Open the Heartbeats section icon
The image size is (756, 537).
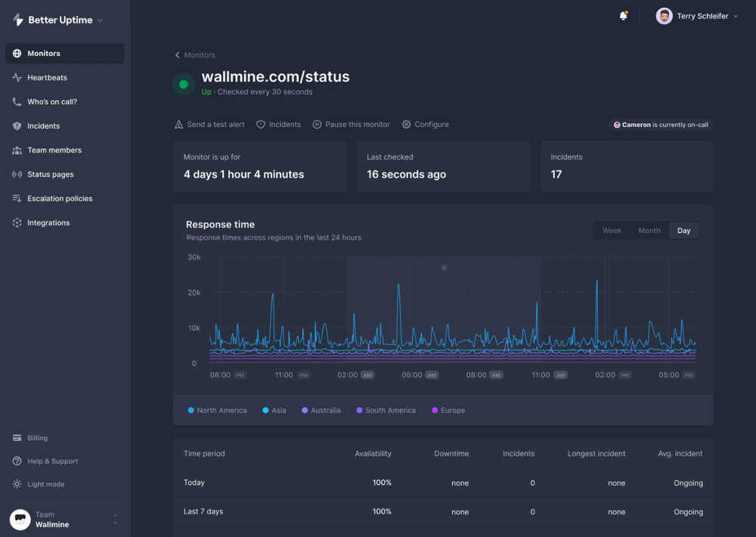(x=17, y=77)
